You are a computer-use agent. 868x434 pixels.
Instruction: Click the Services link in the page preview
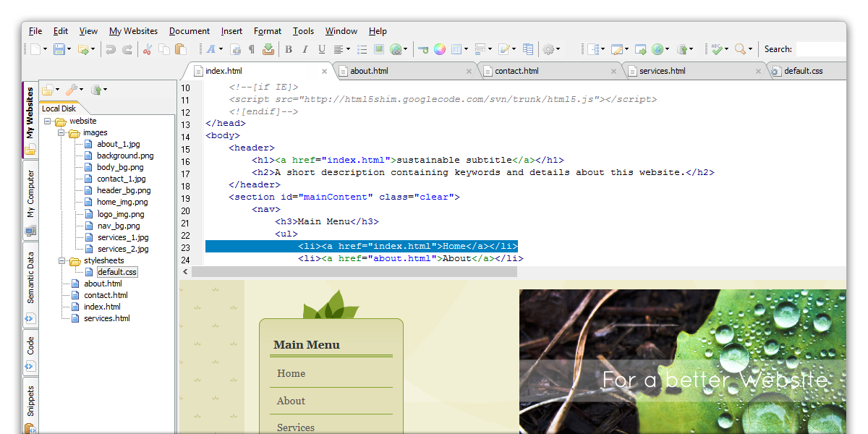tap(295, 427)
